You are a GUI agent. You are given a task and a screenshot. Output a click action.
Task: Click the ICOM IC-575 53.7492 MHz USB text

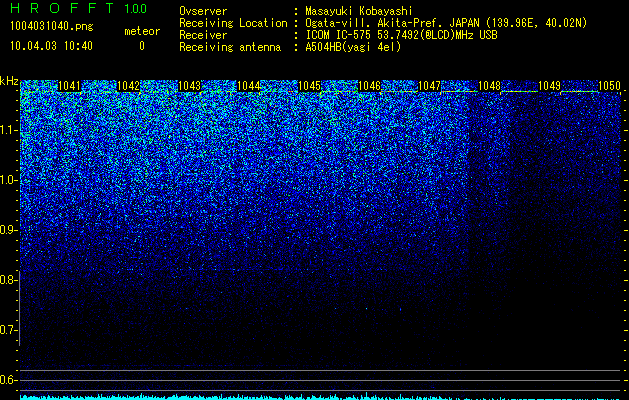pyautogui.click(x=401, y=35)
